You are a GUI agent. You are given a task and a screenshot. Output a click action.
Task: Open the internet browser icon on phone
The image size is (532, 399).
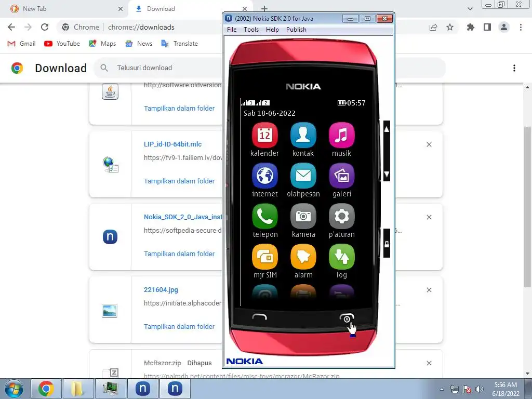(x=264, y=176)
